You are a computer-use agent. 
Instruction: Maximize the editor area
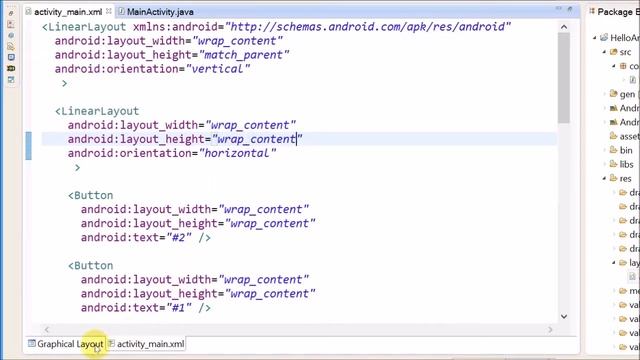[x=570, y=9]
